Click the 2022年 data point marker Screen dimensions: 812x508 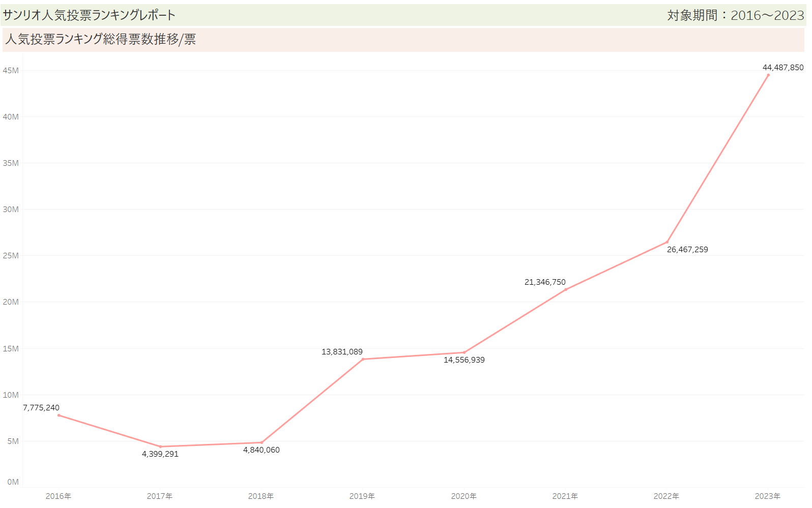point(667,242)
